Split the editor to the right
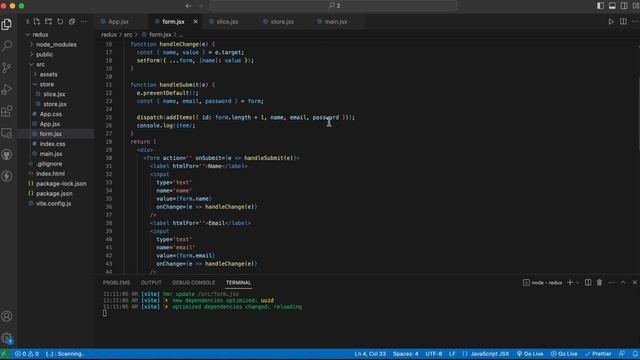 click(623, 22)
